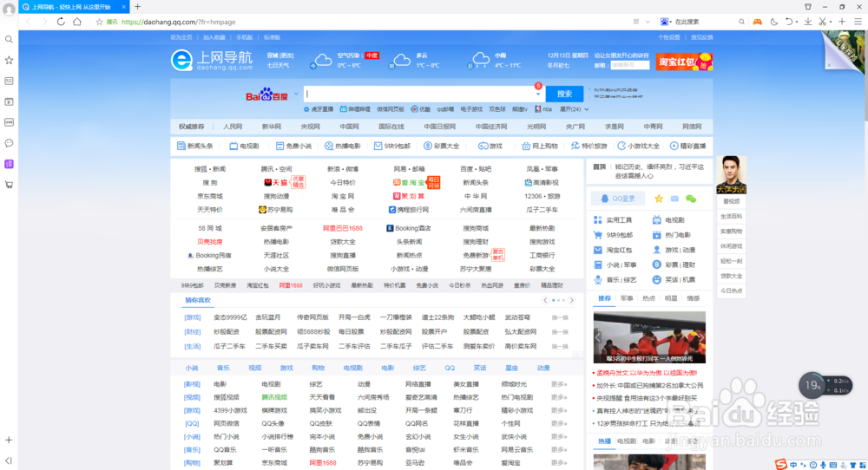Click the browser refresh button

61,22
